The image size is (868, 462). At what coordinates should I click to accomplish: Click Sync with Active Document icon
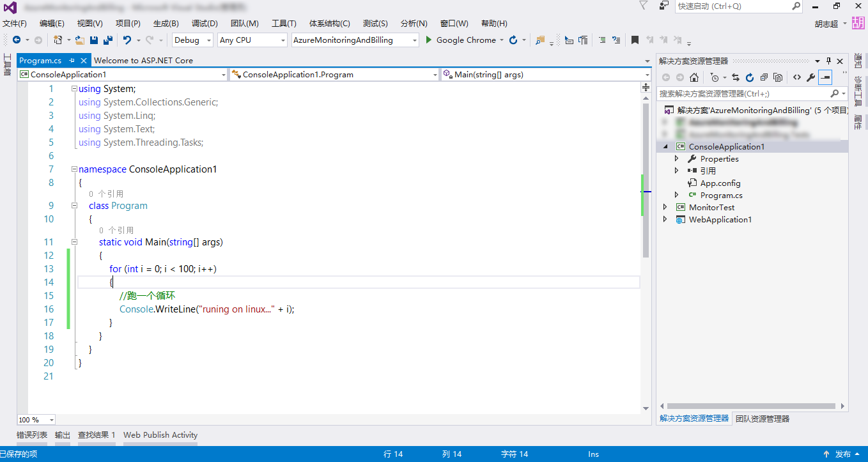point(736,77)
